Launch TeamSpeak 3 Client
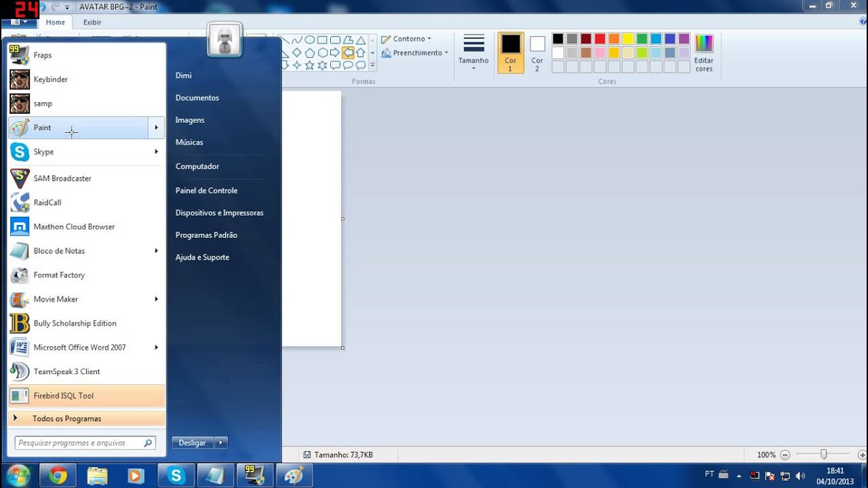The width and height of the screenshot is (868, 488). [x=86, y=371]
